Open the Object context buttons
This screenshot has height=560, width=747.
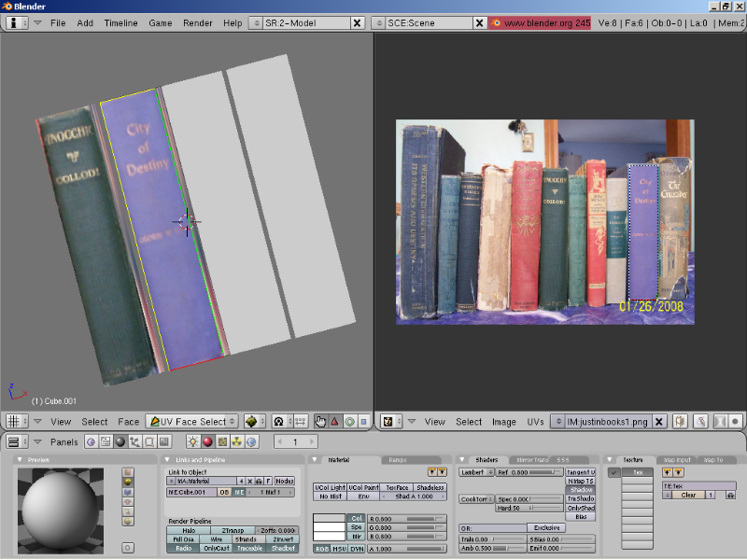pyautogui.click(x=134, y=441)
